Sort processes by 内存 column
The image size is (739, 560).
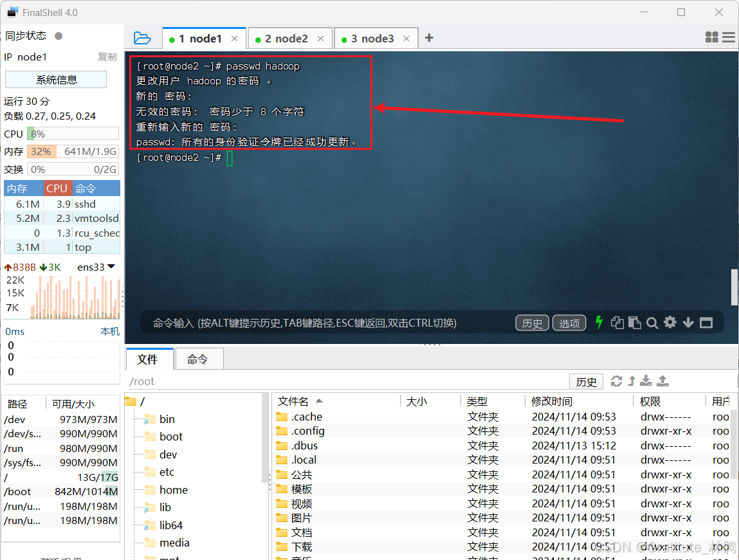coord(24,188)
